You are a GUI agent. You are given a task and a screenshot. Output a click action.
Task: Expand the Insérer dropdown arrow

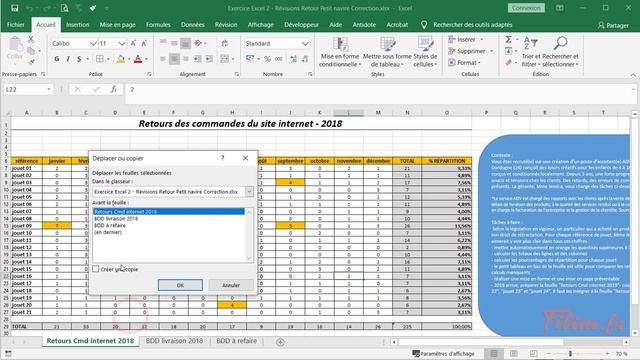482,40
